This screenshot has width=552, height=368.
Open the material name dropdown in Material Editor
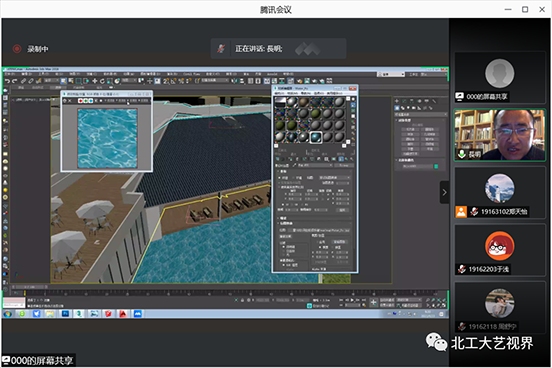coord(315,165)
